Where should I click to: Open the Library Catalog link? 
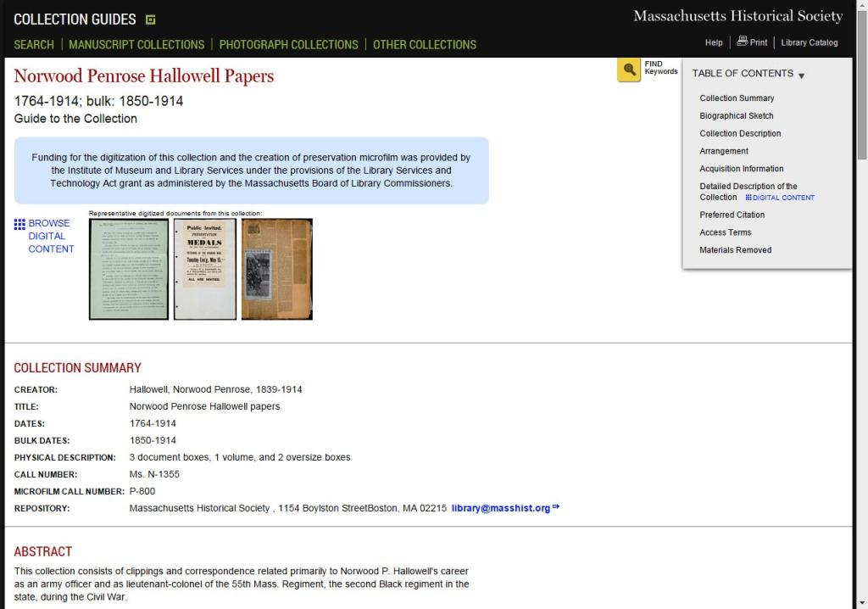coord(809,42)
